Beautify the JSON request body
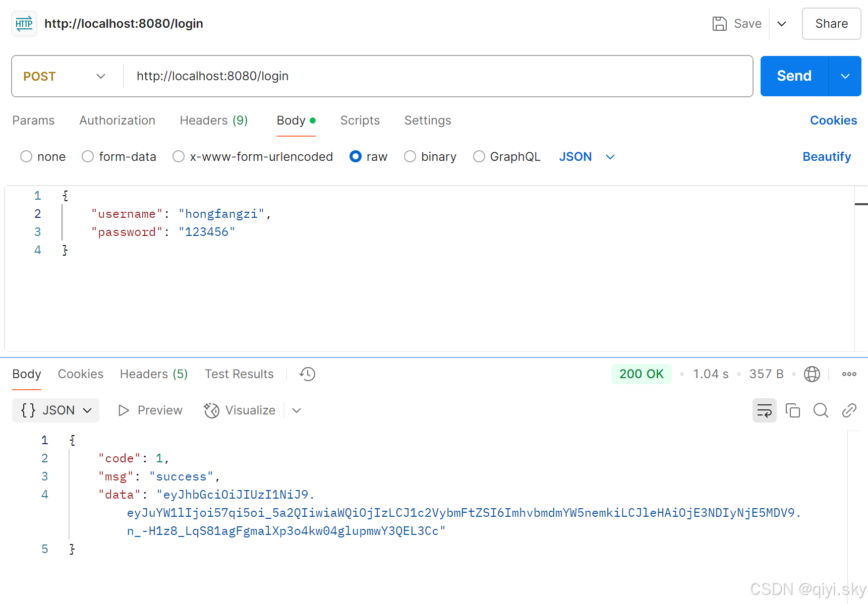 click(827, 157)
